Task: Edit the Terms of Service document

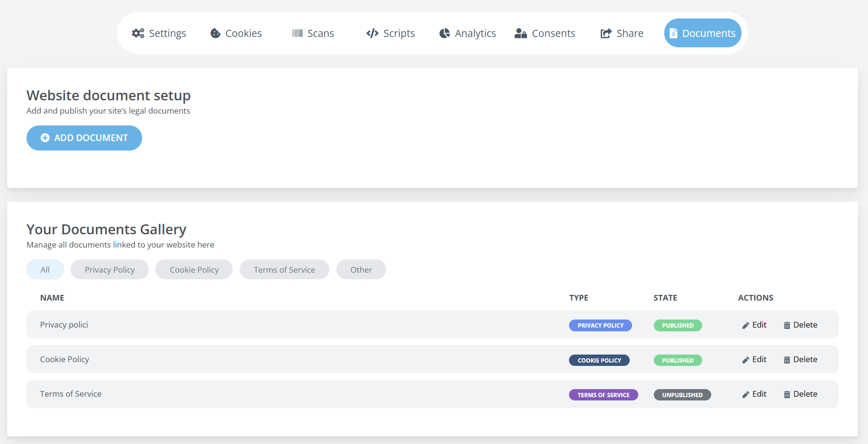Action: 754,394
